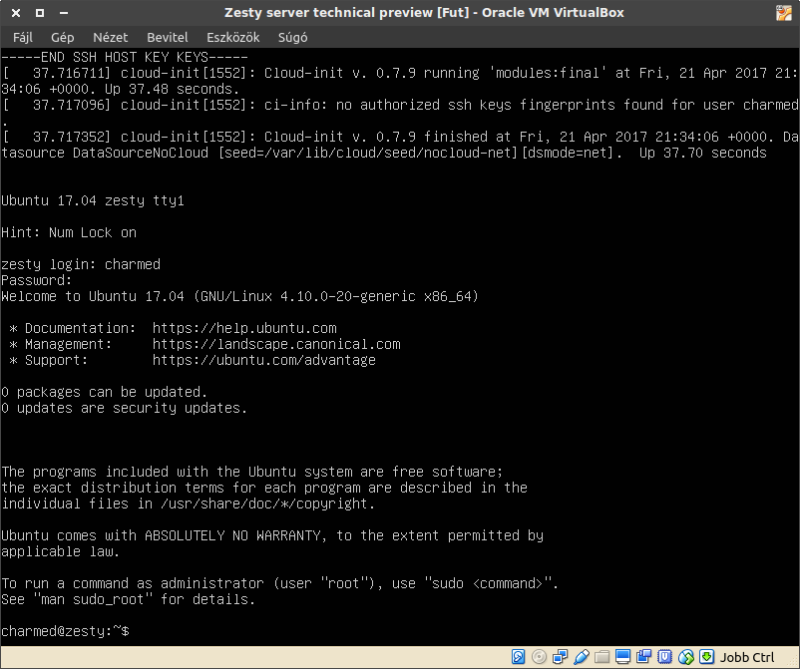800x669 pixels.
Task: Click the video capture status icon
Action: (x=644, y=657)
